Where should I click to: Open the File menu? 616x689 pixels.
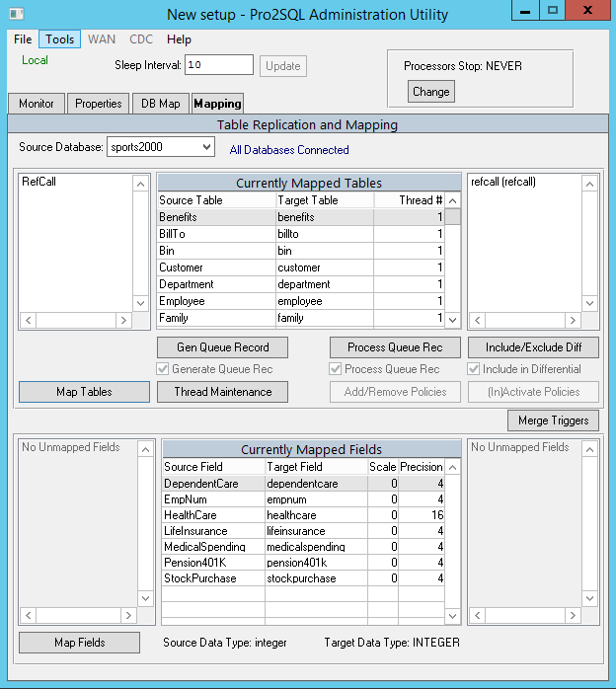23,39
